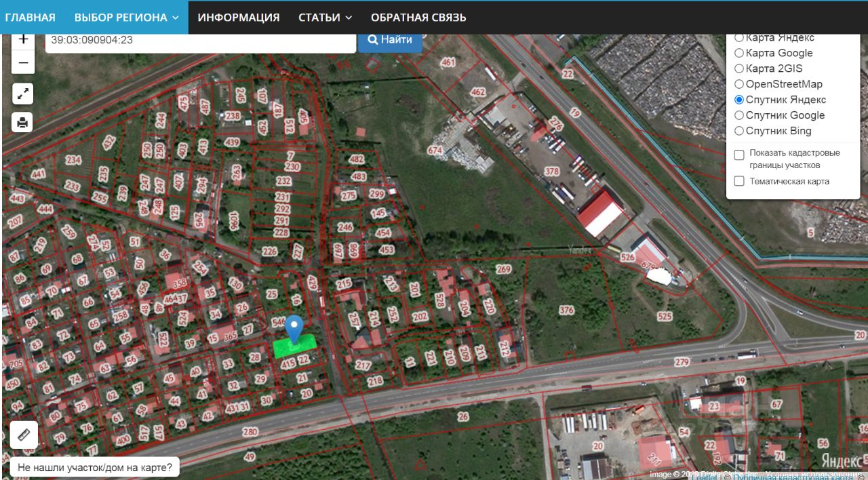868x480 pixels.
Task: Click parcel label 462 on map
Action: pyautogui.click(x=478, y=92)
